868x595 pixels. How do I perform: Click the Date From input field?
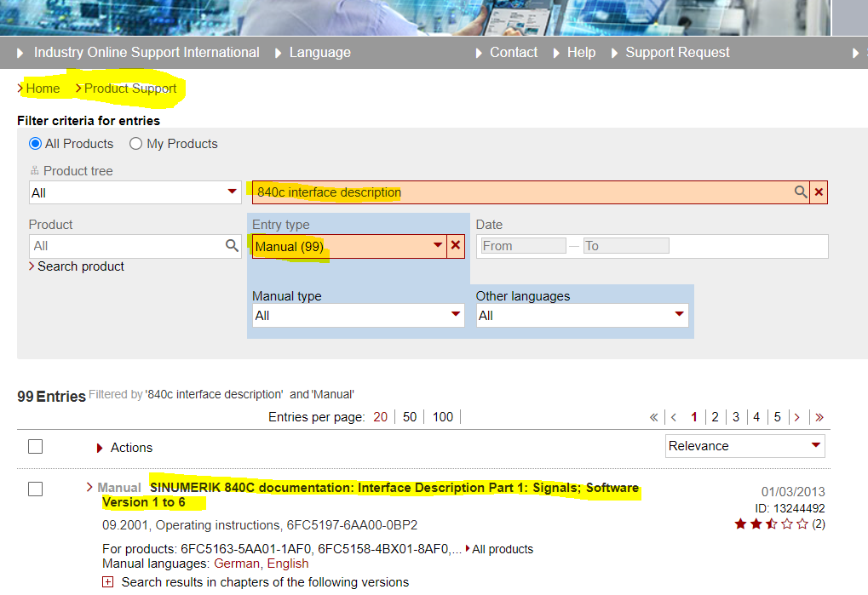pos(523,245)
